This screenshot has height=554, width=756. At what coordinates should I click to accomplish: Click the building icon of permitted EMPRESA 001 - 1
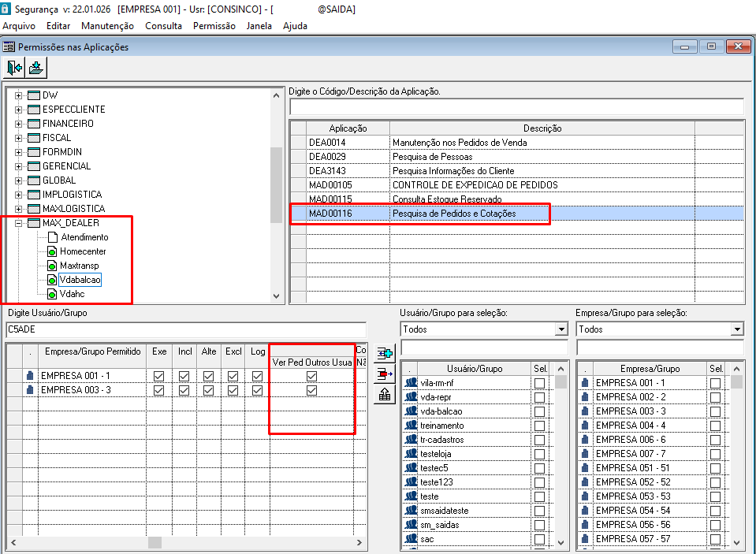coord(30,375)
